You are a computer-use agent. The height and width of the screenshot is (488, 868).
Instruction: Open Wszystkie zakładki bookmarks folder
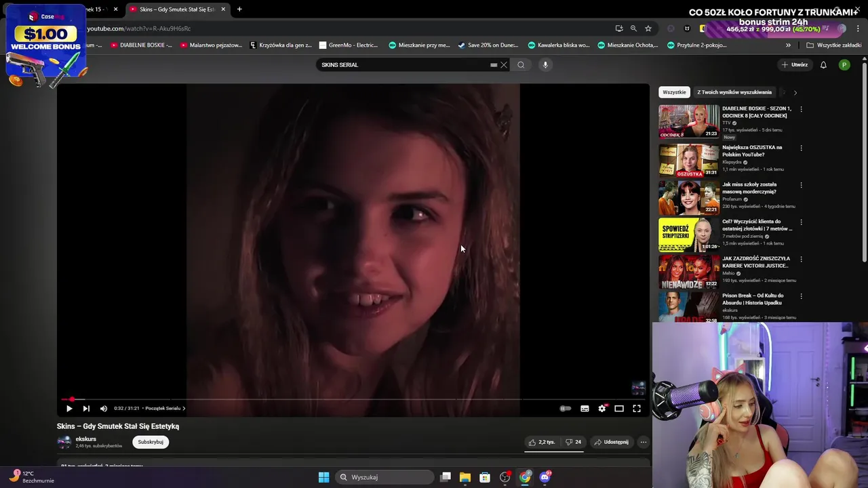coord(834,45)
